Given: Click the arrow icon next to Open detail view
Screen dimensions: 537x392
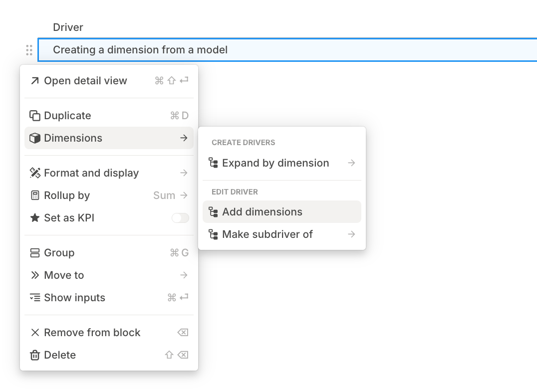Looking at the screenshot, I should (34, 80).
